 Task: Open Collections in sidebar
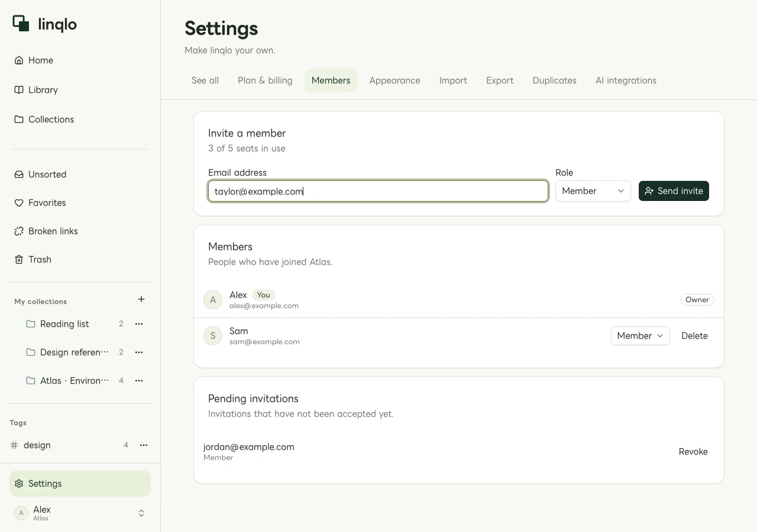point(80,119)
